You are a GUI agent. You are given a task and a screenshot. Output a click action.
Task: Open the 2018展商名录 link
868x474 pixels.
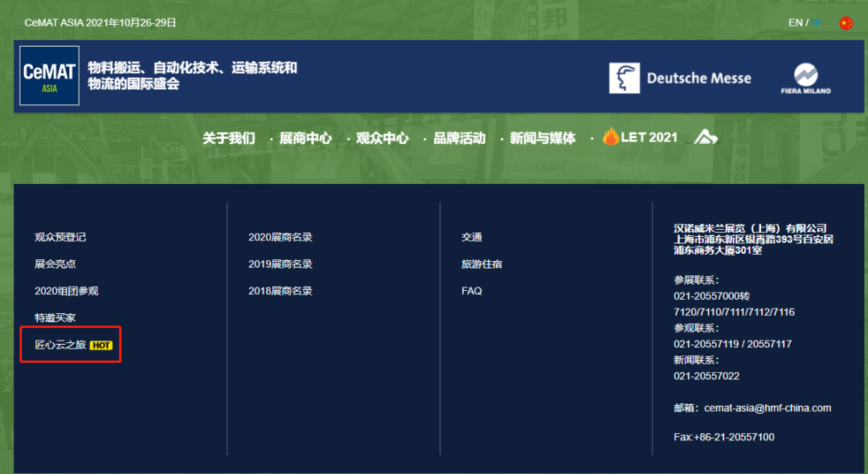[280, 291]
